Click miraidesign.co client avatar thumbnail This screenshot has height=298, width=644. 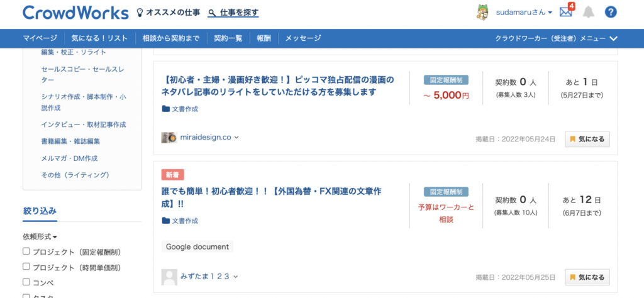point(169,138)
